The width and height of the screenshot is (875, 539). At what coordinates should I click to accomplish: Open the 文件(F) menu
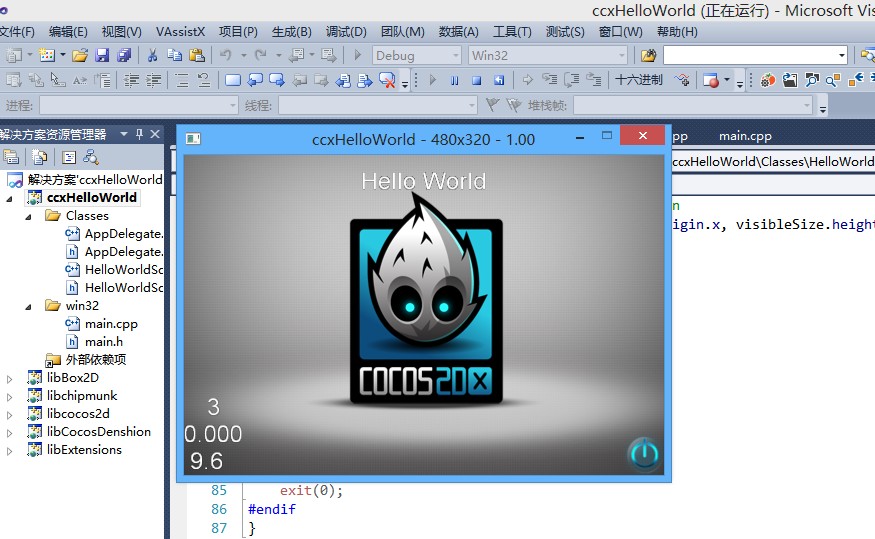(17, 32)
